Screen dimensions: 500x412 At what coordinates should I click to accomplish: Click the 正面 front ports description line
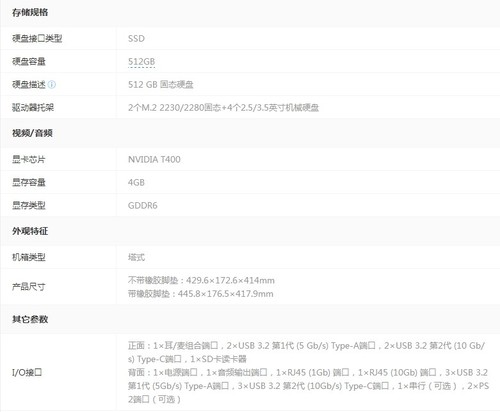(x=306, y=352)
